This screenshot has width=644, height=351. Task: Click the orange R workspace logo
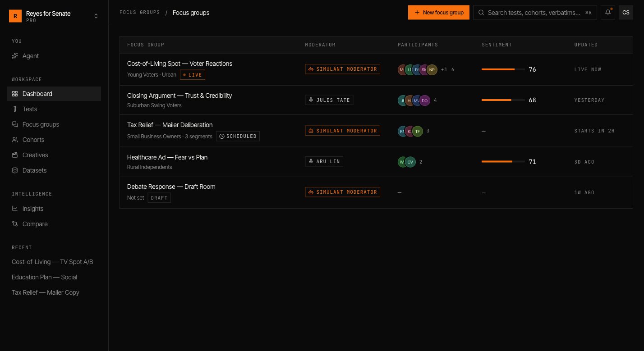pyautogui.click(x=15, y=16)
